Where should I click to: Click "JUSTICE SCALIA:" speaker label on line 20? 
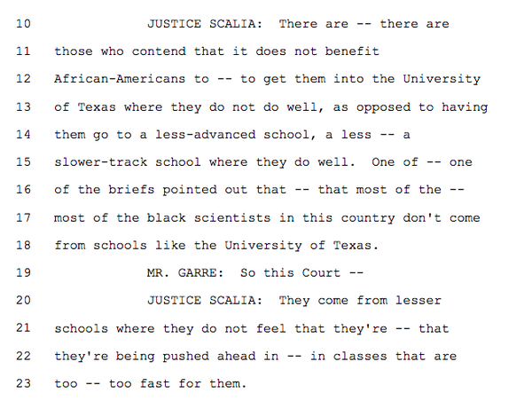(x=202, y=301)
